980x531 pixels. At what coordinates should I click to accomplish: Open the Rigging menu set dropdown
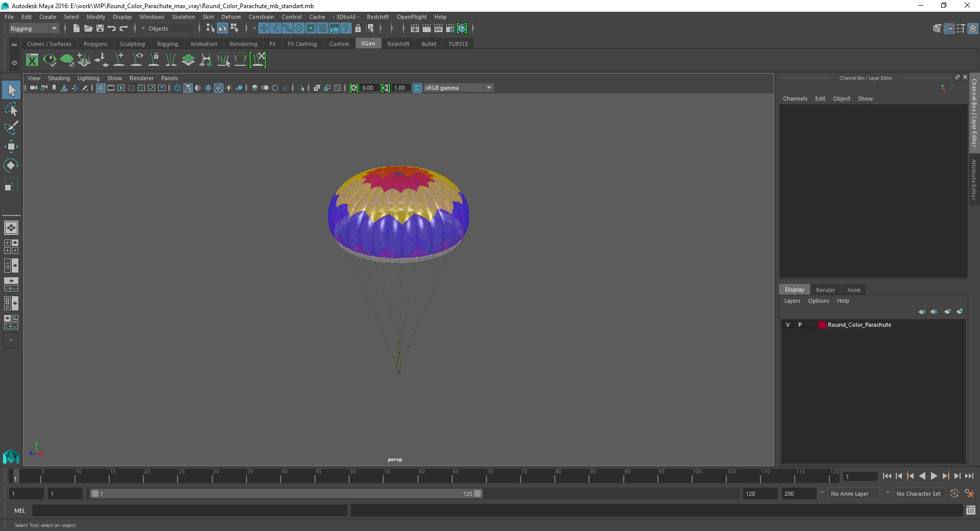pos(34,29)
